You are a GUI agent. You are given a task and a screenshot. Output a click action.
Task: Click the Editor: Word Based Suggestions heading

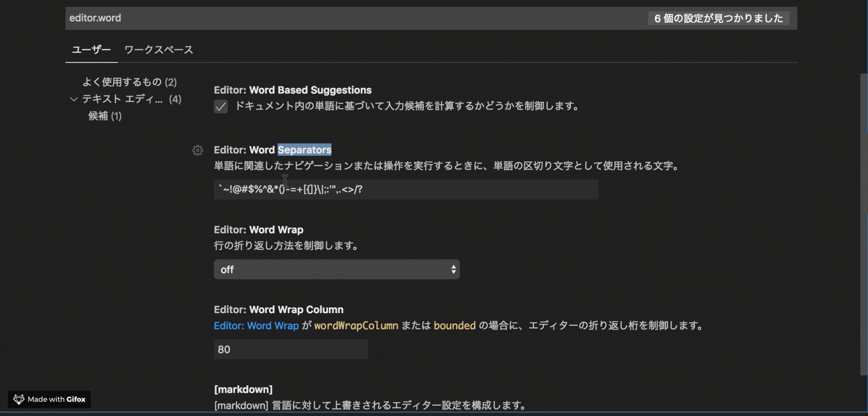pos(293,90)
